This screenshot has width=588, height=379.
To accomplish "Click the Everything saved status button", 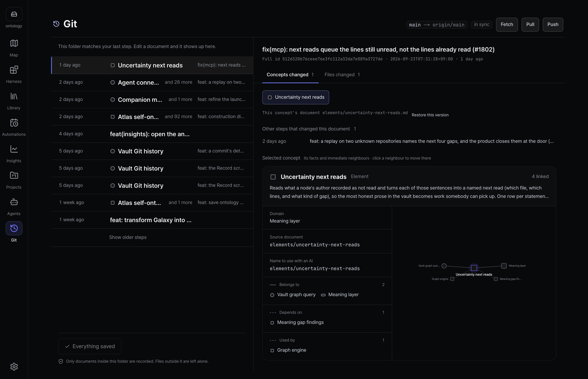I will tap(90, 346).
